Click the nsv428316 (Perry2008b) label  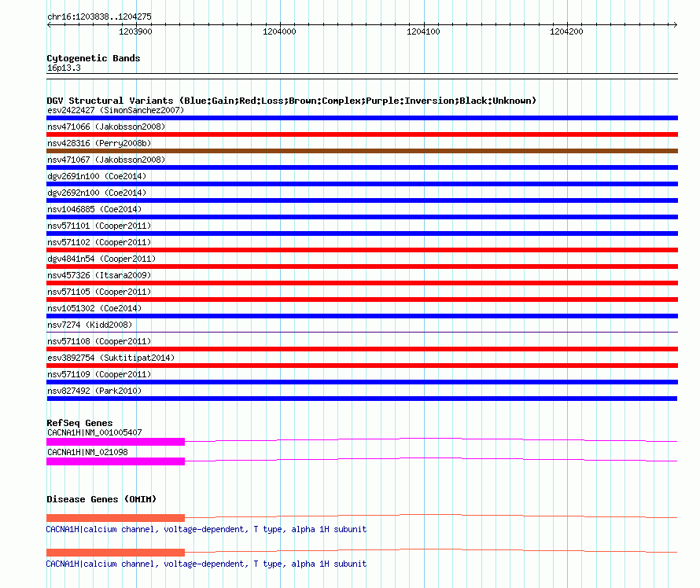pyautogui.click(x=99, y=143)
